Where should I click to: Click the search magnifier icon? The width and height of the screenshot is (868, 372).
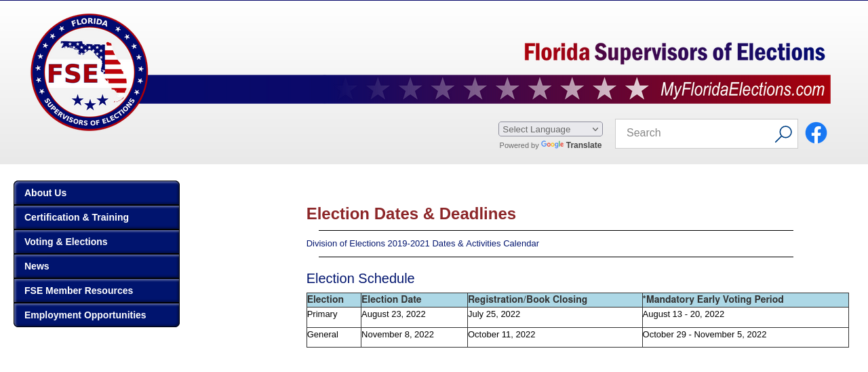pyautogui.click(x=783, y=134)
